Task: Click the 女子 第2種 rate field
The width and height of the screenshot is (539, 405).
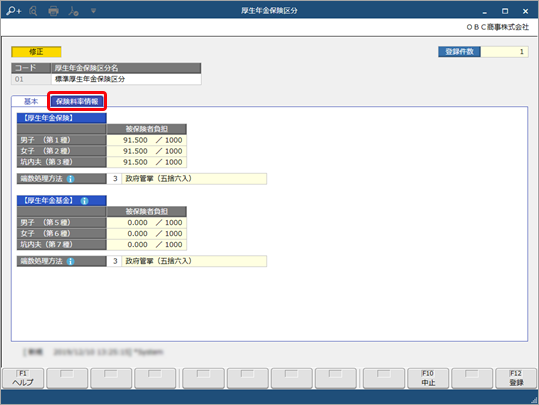Action: [147, 151]
